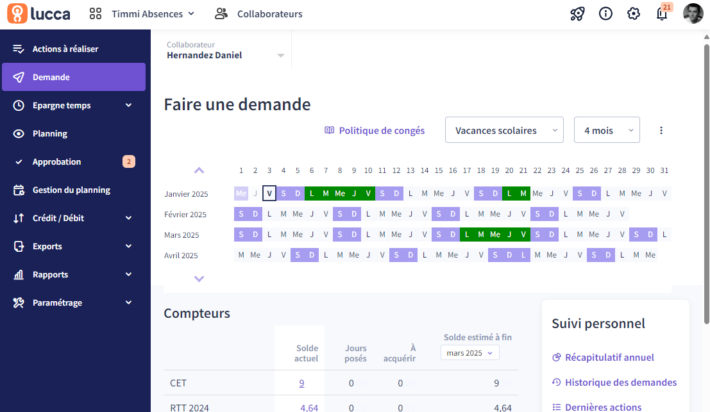Click the Historique des demandes history icon
This screenshot has height=412, width=710.
click(556, 382)
